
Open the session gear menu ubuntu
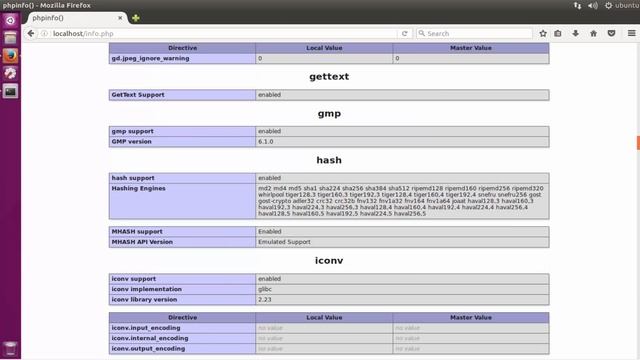tap(622, 5)
